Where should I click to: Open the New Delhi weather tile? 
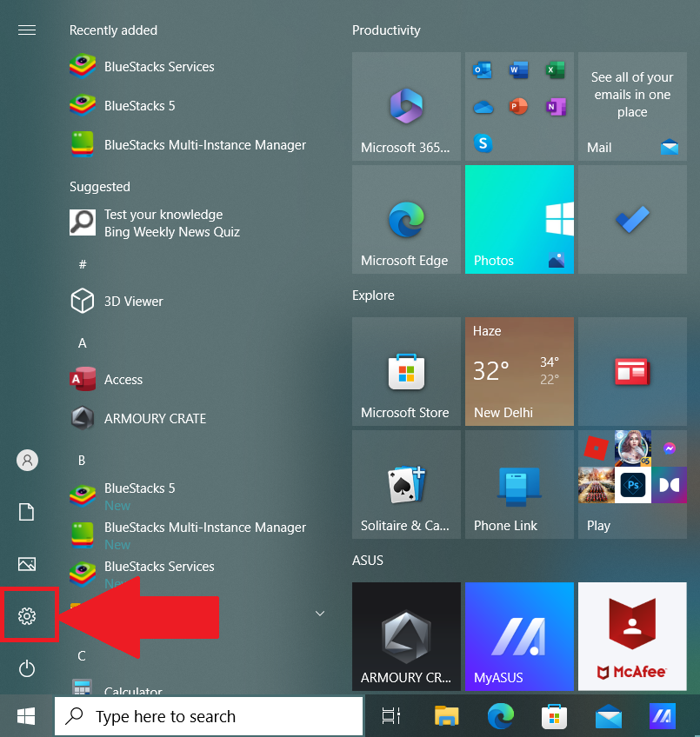tap(519, 372)
